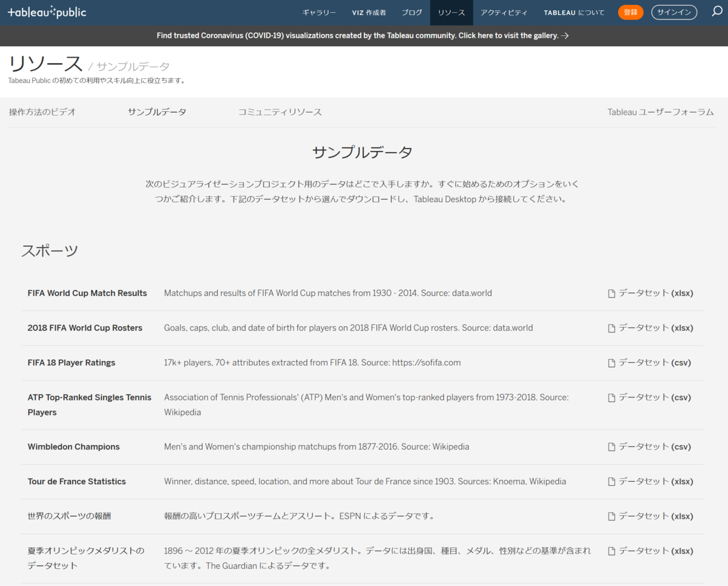Open the ギャラリー menu

coord(319,12)
